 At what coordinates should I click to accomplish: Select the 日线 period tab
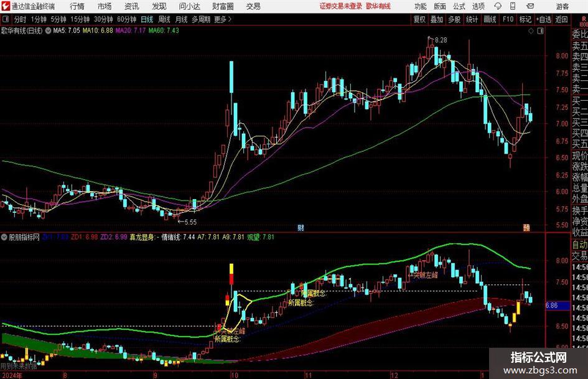147,19
